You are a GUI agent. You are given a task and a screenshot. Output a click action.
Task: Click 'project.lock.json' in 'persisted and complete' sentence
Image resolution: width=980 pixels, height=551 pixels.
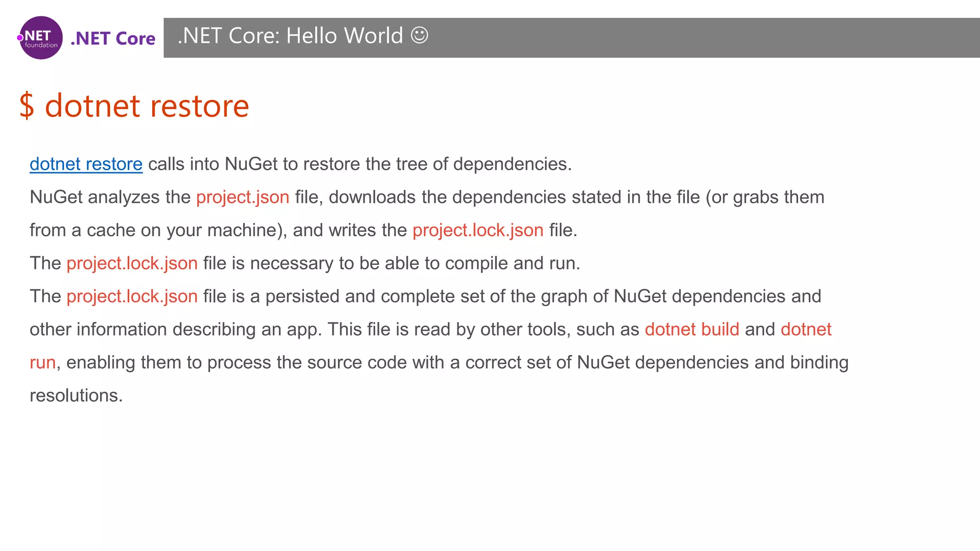point(132,296)
